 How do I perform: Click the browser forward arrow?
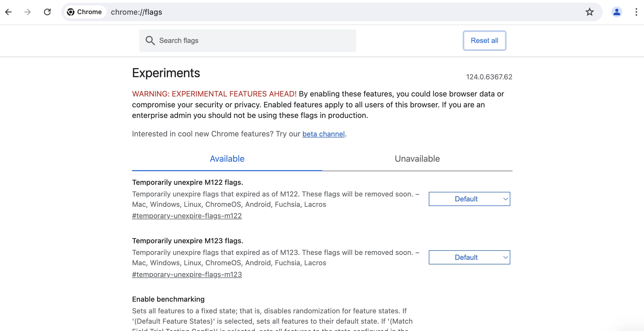(x=27, y=12)
